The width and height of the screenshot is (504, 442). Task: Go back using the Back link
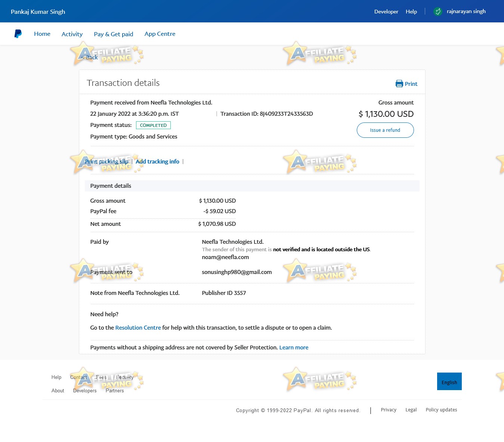point(90,57)
